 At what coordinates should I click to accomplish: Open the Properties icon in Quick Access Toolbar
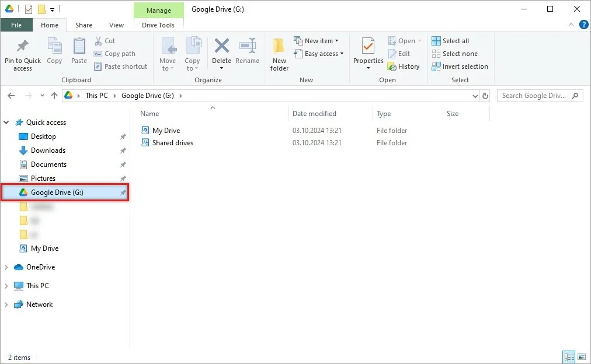pyautogui.click(x=26, y=9)
